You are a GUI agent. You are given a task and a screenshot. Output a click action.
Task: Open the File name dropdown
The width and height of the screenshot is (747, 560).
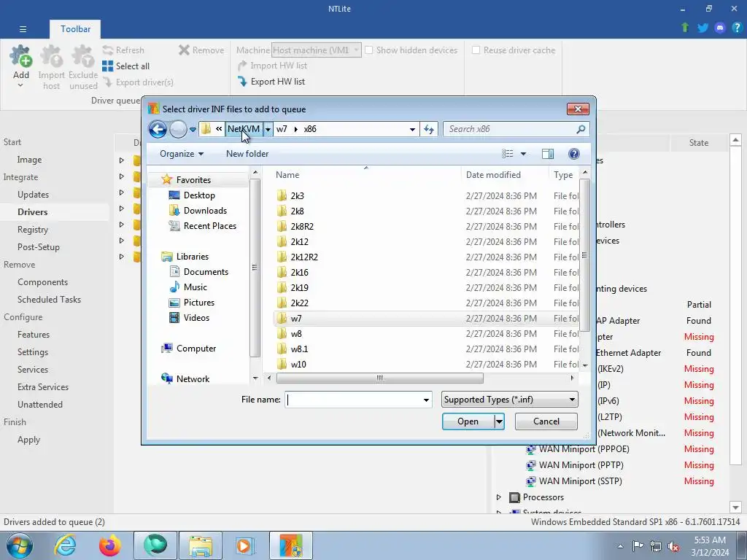(426, 400)
